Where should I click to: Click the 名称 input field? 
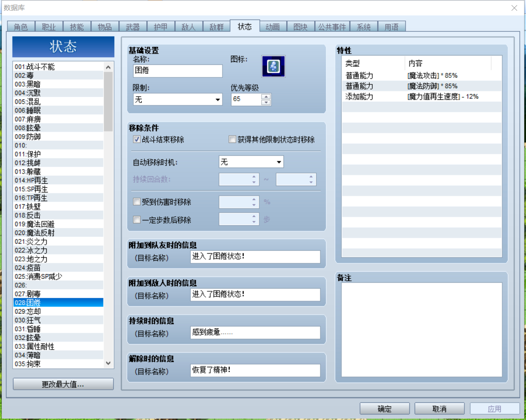tap(178, 70)
